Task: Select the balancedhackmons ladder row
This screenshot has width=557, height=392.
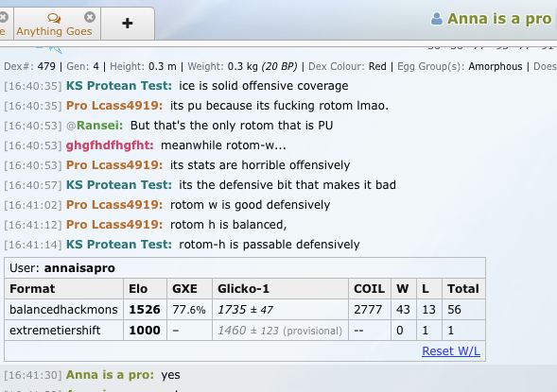Action: [245, 309]
